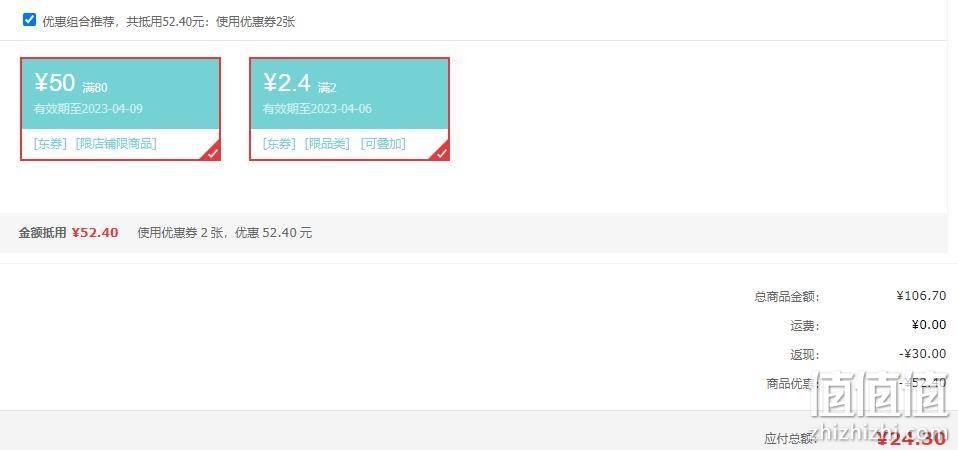Image resolution: width=958 pixels, height=450 pixels.
Task: Click the [东券] tag on the ¥50 coupon
Action: (50, 143)
